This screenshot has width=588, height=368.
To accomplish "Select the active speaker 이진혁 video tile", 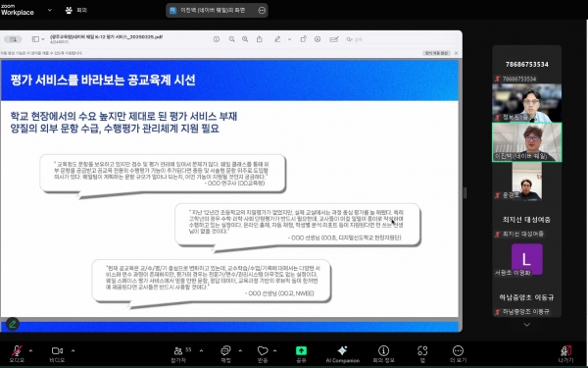I will tap(527, 142).
